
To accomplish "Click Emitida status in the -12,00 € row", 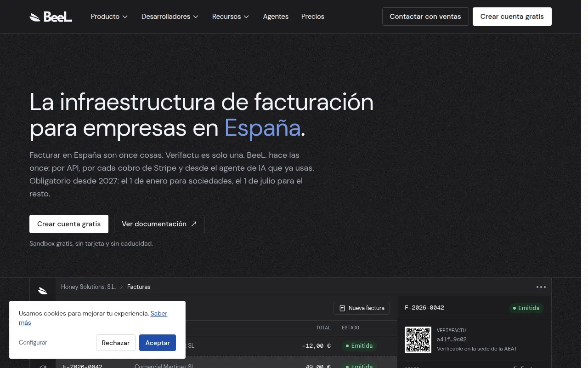I will click(359, 346).
